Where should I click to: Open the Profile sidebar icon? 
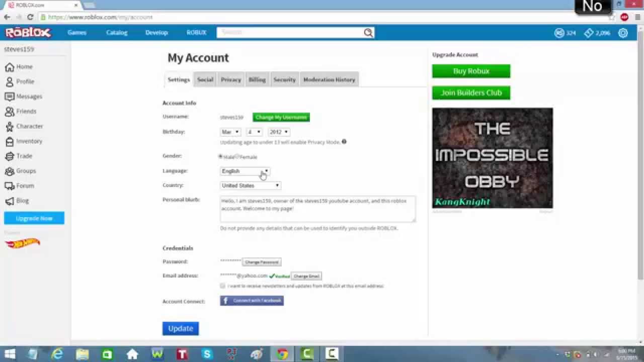(x=9, y=81)
